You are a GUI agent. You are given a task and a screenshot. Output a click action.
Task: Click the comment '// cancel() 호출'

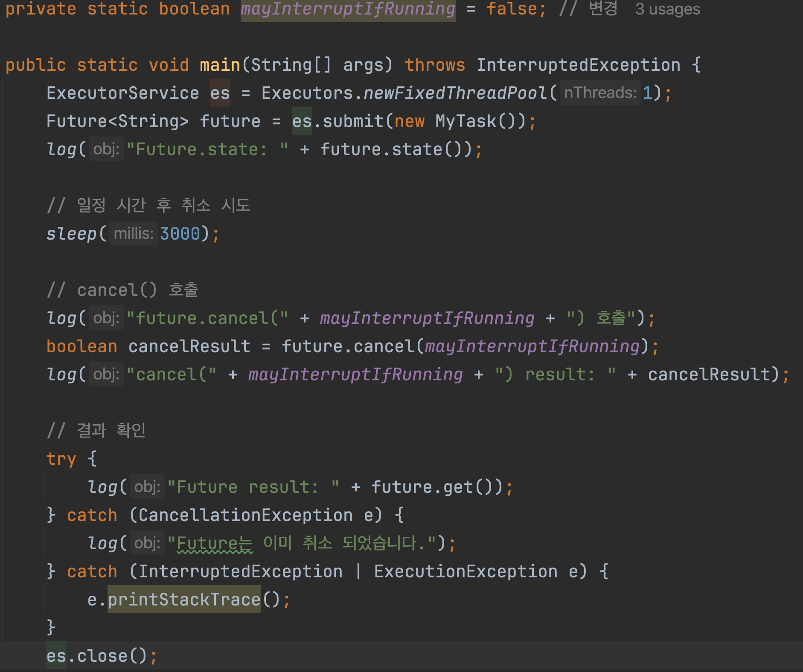tap(123, 290)
